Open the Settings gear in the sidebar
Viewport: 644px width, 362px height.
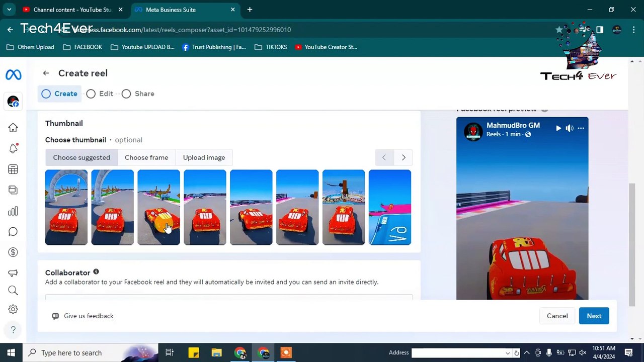click(x=13, y=309)
